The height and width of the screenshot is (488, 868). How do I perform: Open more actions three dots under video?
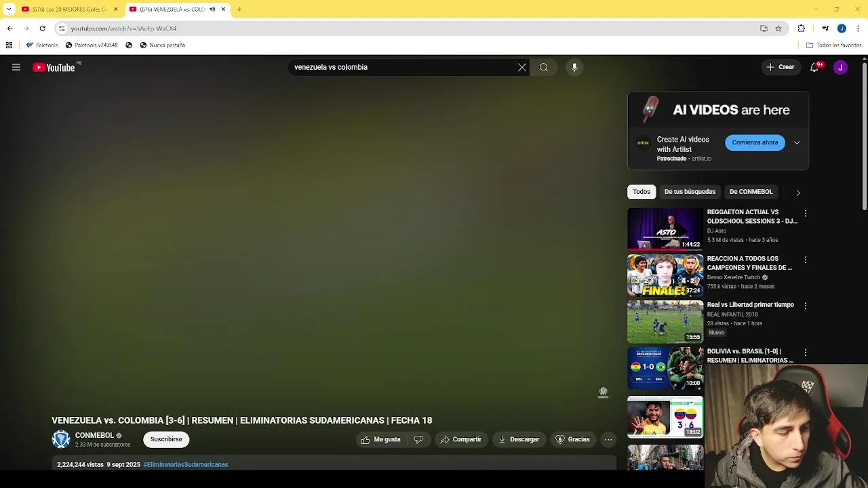tap(608, 440)
